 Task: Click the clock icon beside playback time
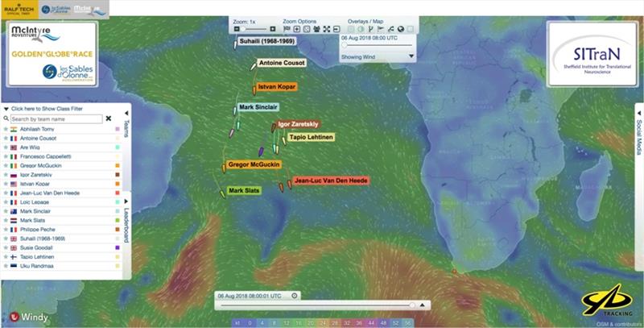point(294,296)
